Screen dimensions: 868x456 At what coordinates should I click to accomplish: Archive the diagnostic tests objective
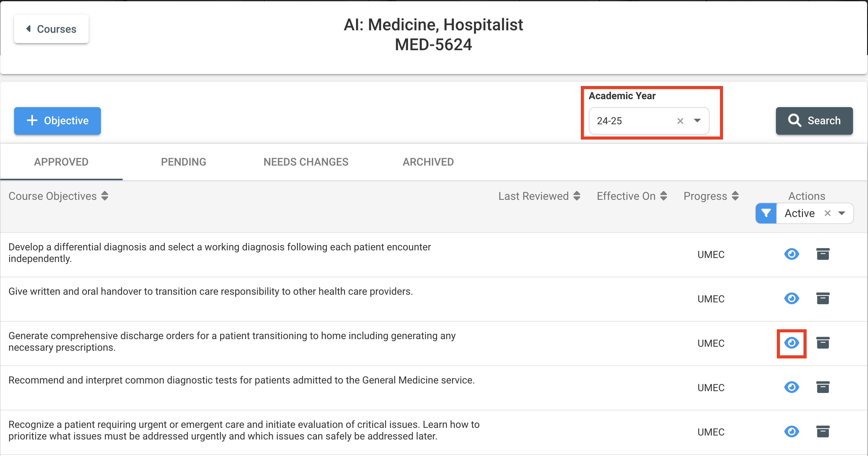[823, 387]
